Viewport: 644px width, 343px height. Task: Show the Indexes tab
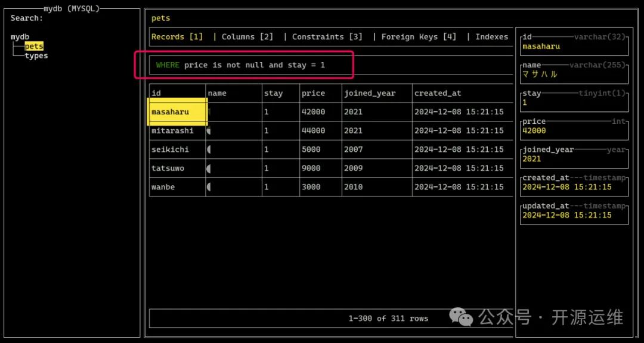coord(491,37)
